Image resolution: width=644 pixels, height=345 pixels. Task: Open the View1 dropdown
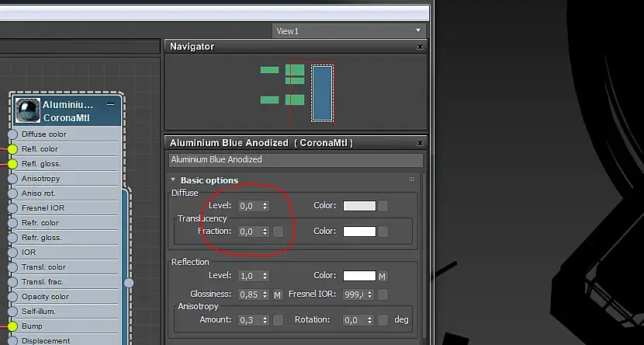(348, 31)
